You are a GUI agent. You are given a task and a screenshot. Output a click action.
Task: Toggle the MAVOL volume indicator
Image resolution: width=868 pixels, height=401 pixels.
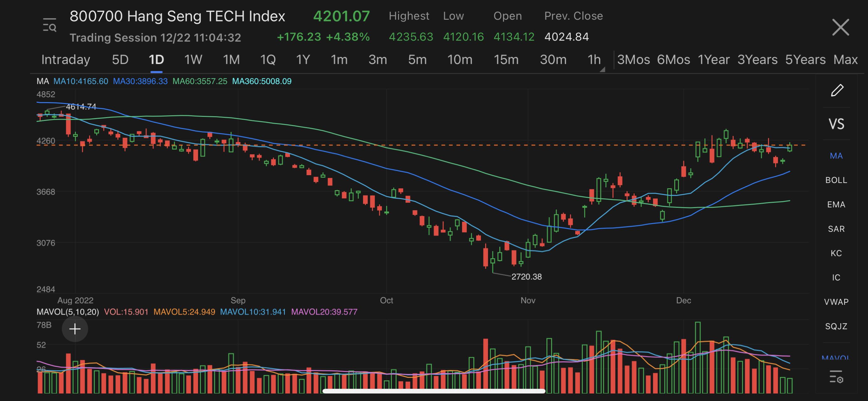click(x=836, y=357)
